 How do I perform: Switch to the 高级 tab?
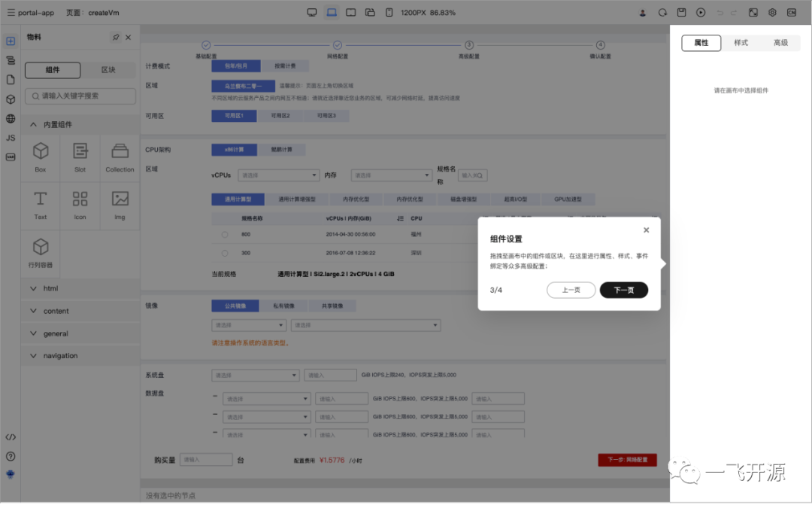(781, 43)
